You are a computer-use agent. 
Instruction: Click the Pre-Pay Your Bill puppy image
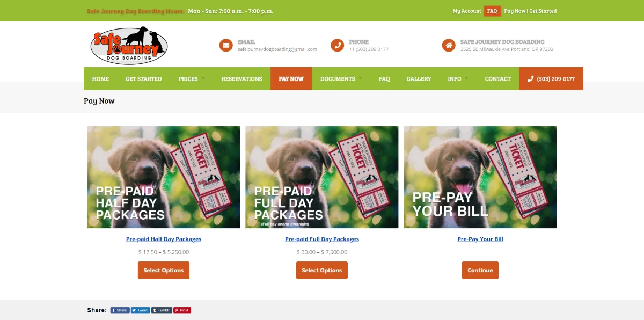click(480, 177)
